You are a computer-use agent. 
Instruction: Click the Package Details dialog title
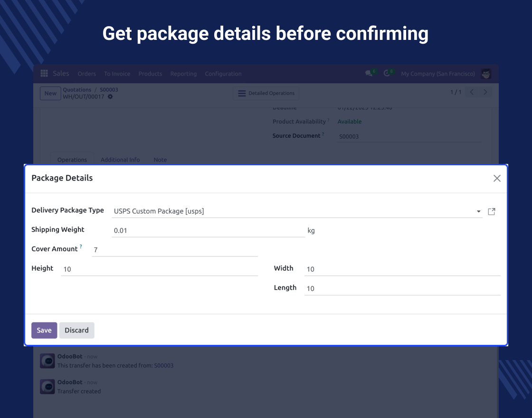pyautogui.click(x=62, y=178)
